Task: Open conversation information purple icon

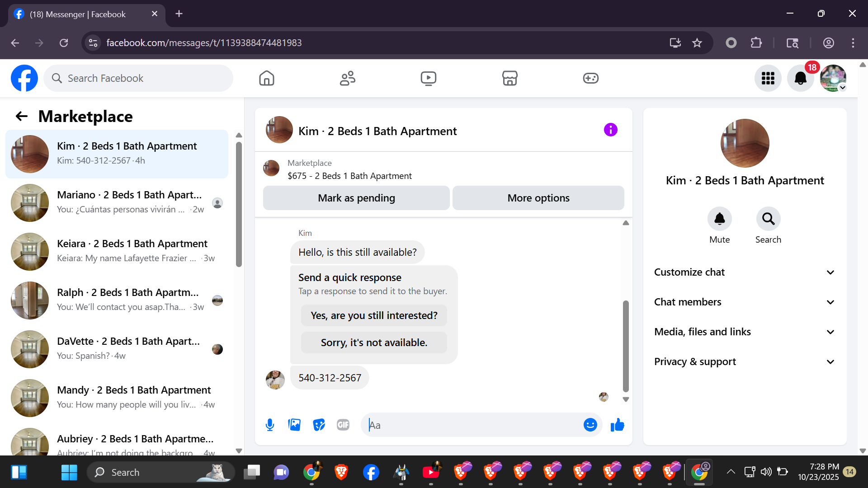Action: 610,130
